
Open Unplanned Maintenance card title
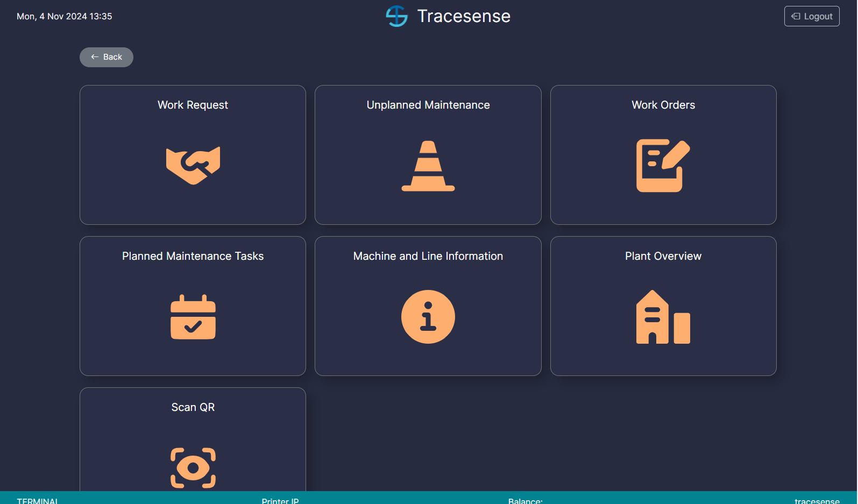pyautogui.click(x=428, y=105)
